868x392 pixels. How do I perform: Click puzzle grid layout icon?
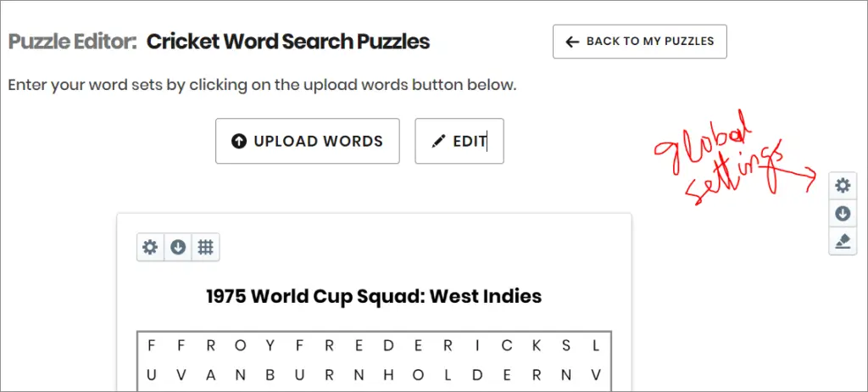click(x=205, y=247)
